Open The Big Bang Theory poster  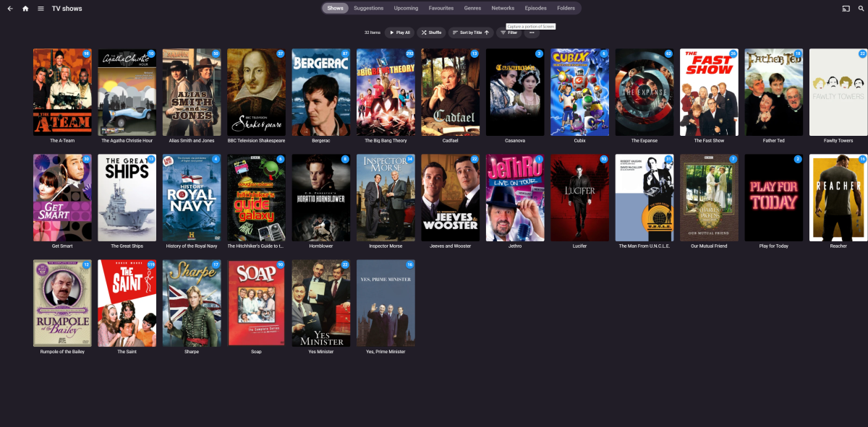tap(386, 92)
